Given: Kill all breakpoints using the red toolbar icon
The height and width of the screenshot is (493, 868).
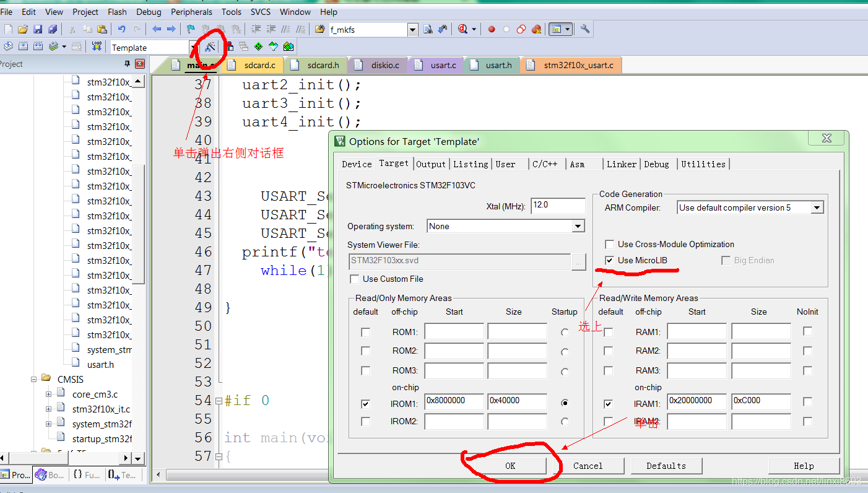Looking at the screenshot, I should 536,29.
